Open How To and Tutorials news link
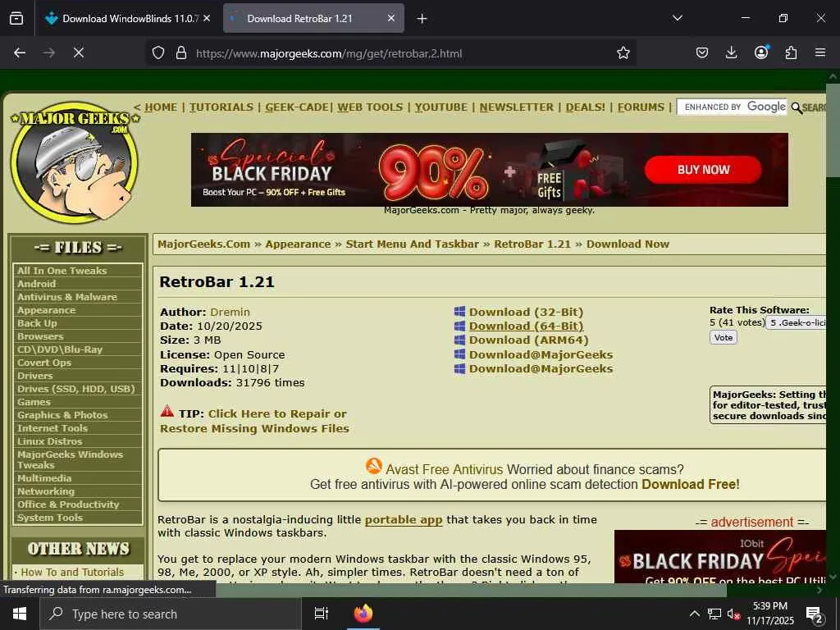The height and width of the screenshot is (630, 840). [x=72, y=572]
